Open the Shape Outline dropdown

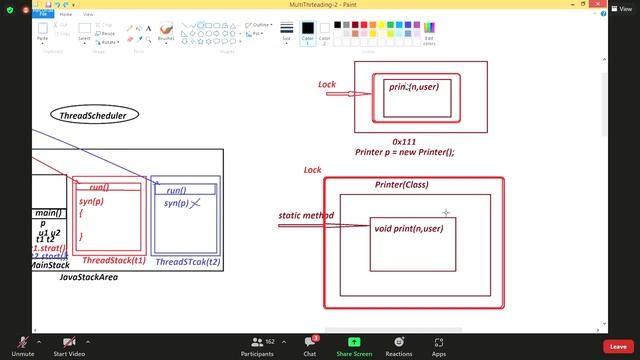259,25
